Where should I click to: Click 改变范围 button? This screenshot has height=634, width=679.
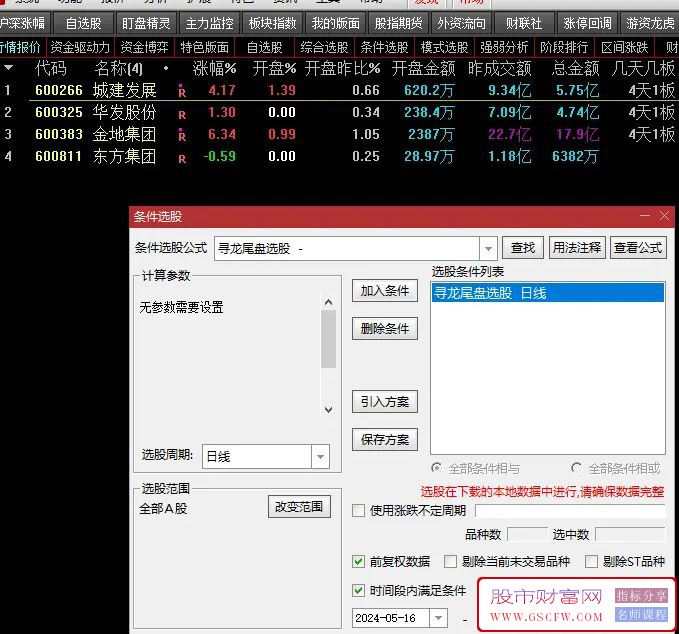(x=299, y=507)
